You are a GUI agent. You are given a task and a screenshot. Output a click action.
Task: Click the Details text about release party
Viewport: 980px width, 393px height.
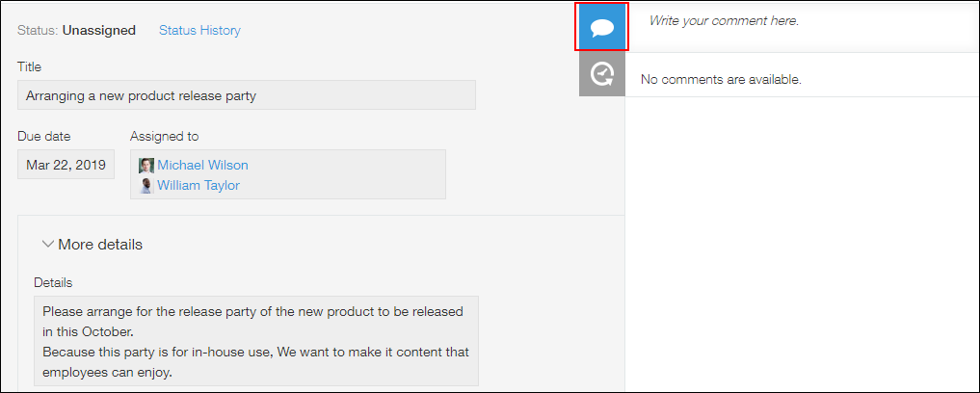[255, 341]
